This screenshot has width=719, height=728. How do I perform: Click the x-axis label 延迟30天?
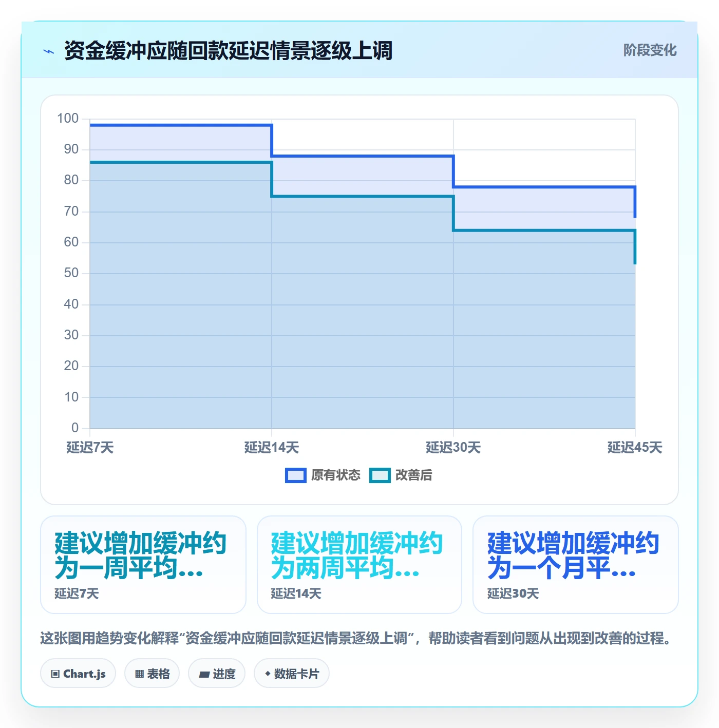tap(453, 448)
